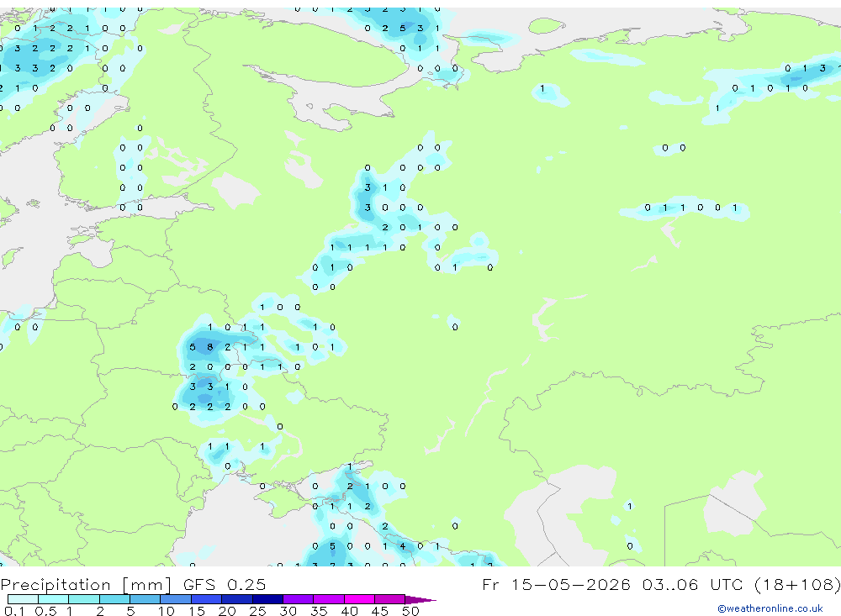Viewport: 841px width, 616px height.
Task: Click the over-50 arrow tip of legend
Action: coord(420,599)
